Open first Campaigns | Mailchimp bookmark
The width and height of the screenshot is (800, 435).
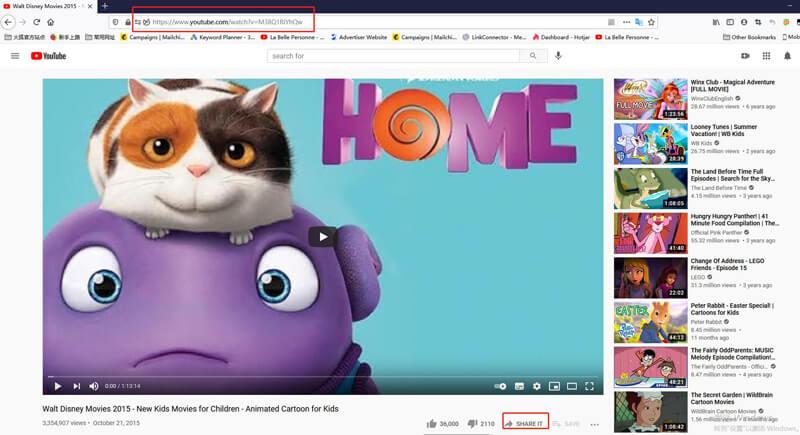coord(153,37)
